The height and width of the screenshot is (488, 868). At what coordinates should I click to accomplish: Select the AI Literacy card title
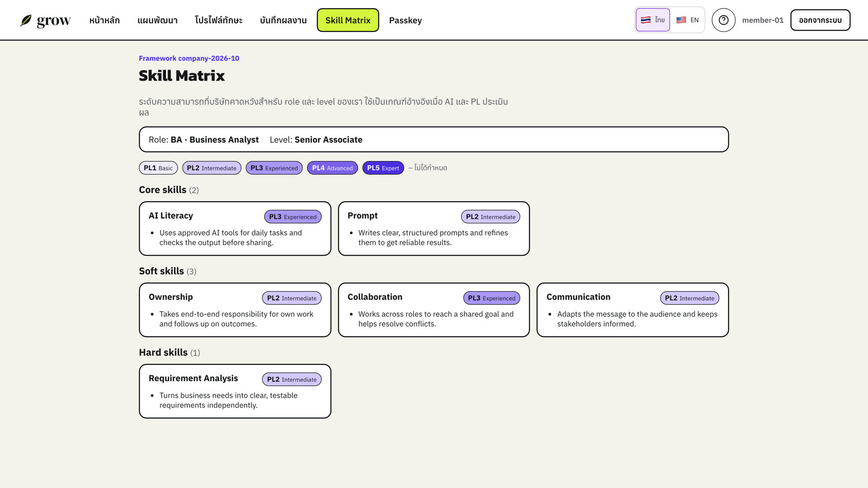[171, 216]
